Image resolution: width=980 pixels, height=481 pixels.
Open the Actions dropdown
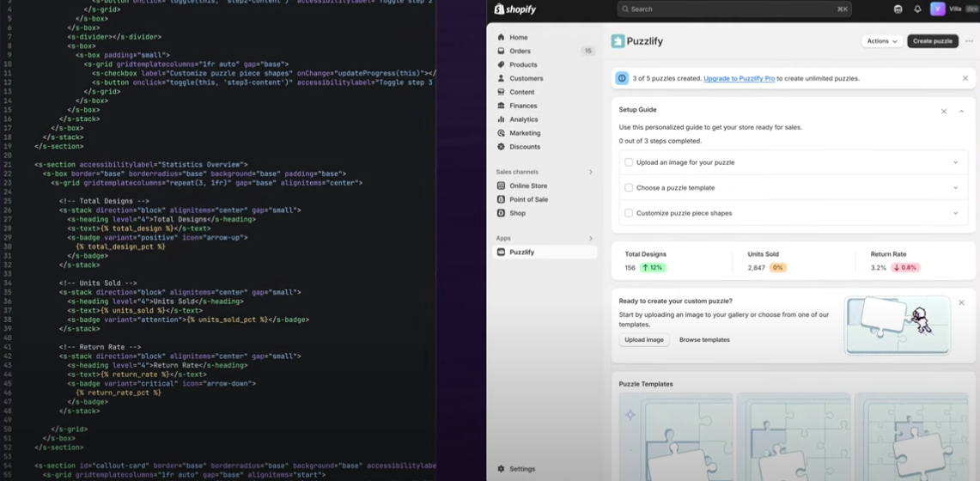882,40
